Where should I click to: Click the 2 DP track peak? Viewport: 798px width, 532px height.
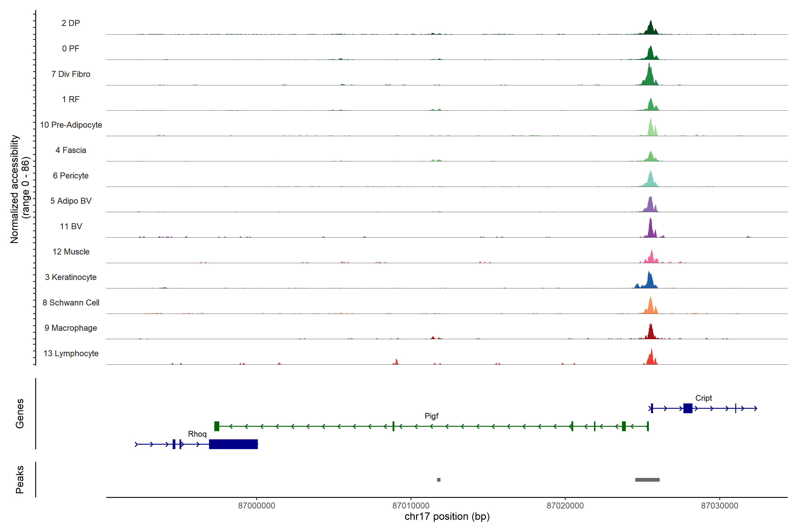tap(650, 29)
